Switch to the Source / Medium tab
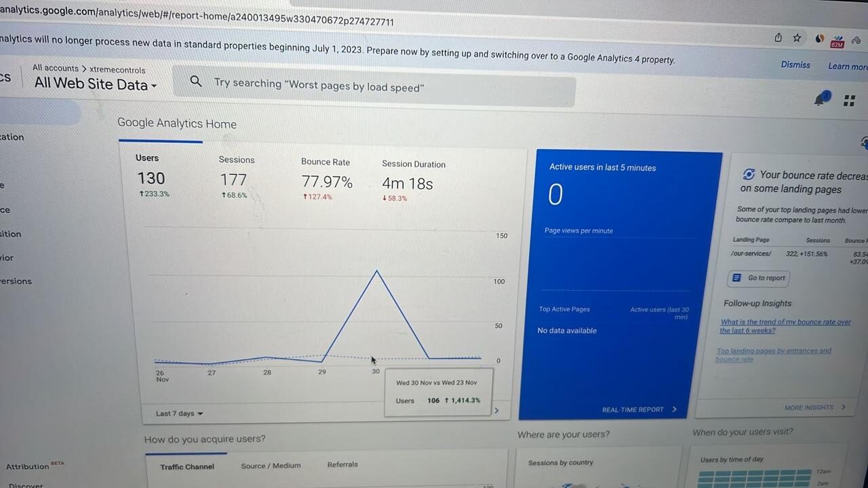The width and height of the screenshot is (868, 488). tap(271, 466)
